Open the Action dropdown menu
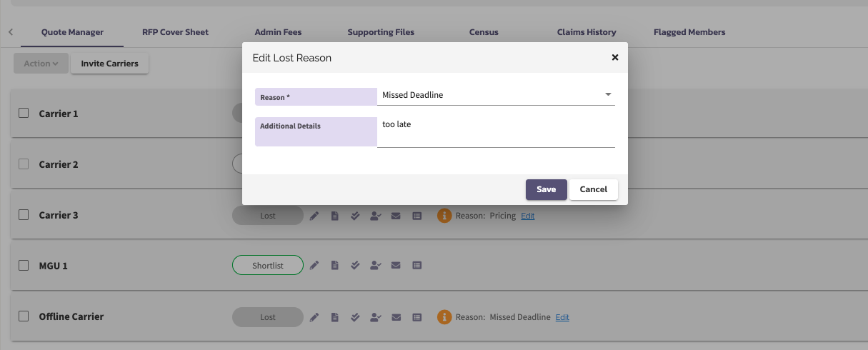 click(x=41, y=64)
